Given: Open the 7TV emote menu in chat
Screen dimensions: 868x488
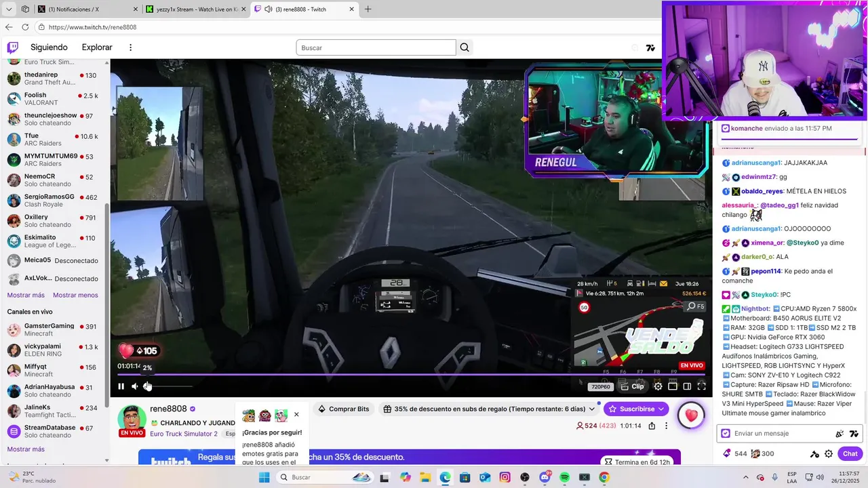Looking at the screenshot, I should (x=854, y=433).
